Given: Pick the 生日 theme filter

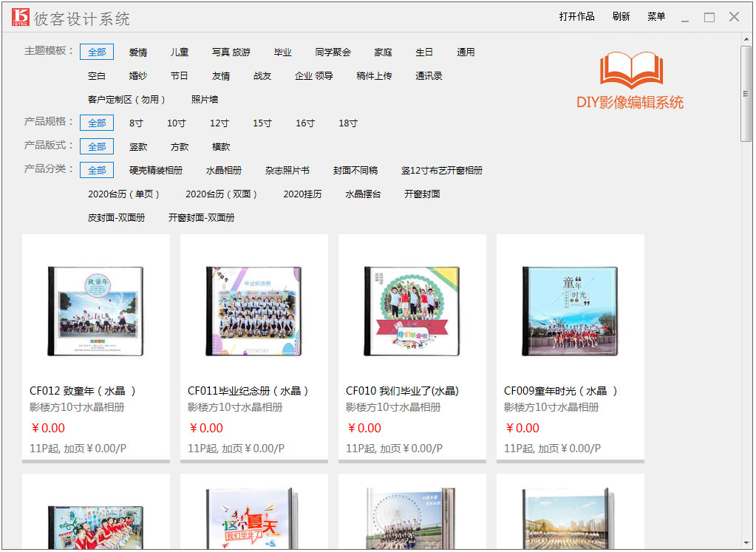Looking at the screenshot, I should click(424, 52).
